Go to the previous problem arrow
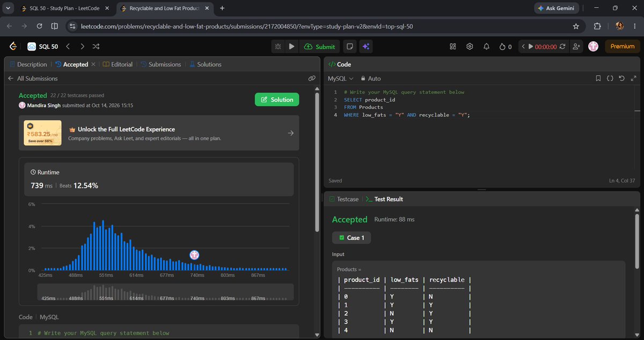This screenshot has height=340, width=644. pyautogui.click(x=68, y=47)
